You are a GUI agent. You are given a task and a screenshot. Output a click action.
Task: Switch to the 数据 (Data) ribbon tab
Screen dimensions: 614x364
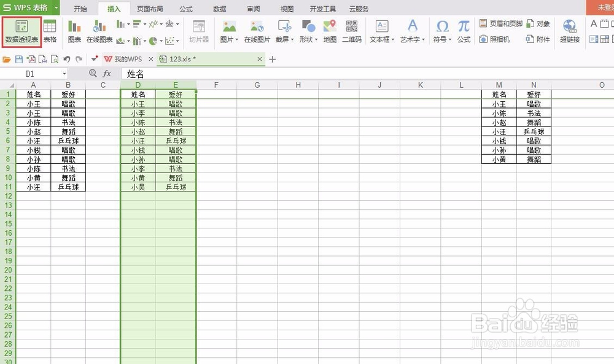(220, 9)
